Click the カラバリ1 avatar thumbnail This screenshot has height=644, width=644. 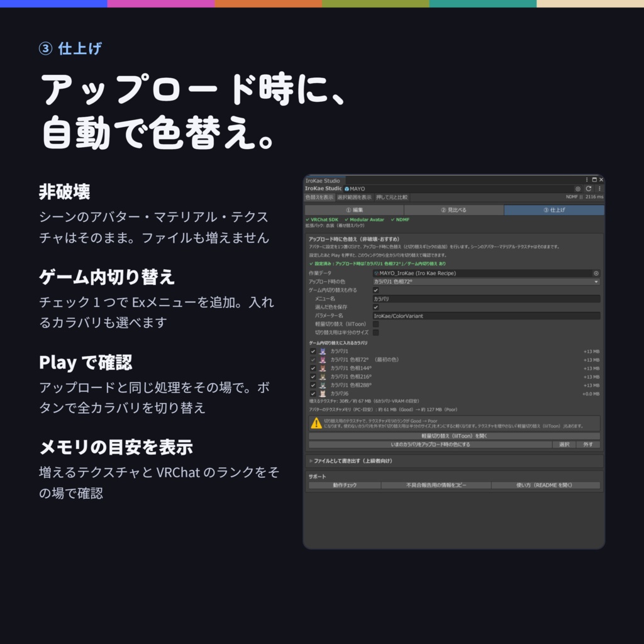pyautogui.click(x=323, y=351)
